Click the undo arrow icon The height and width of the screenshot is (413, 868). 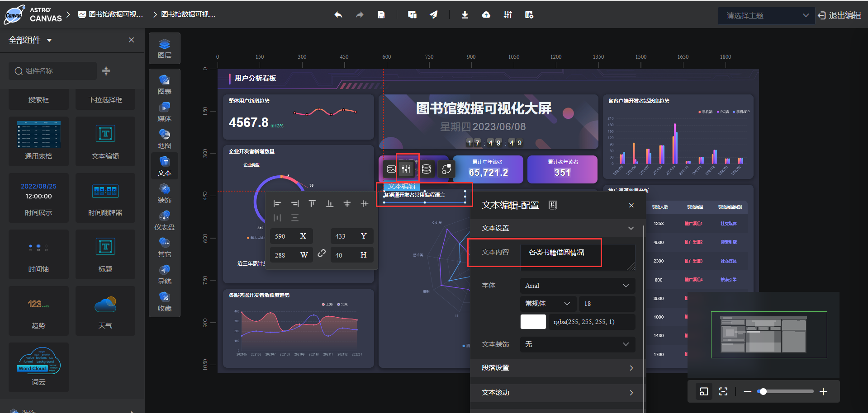click(x=338, y=14)
